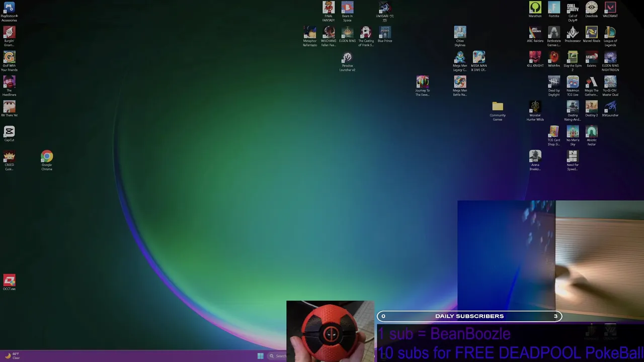Open the weather widget on taskbar
This screenshot has width=644, height=362.
pos(12,355)
